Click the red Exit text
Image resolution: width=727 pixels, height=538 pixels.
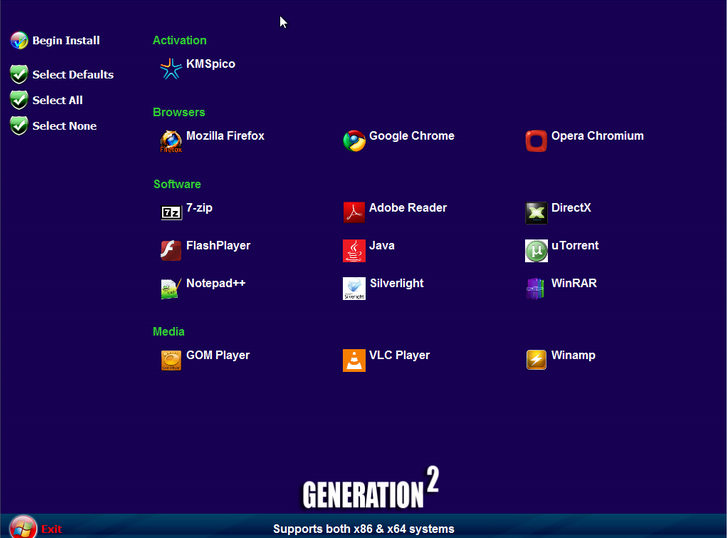(51, 529)
